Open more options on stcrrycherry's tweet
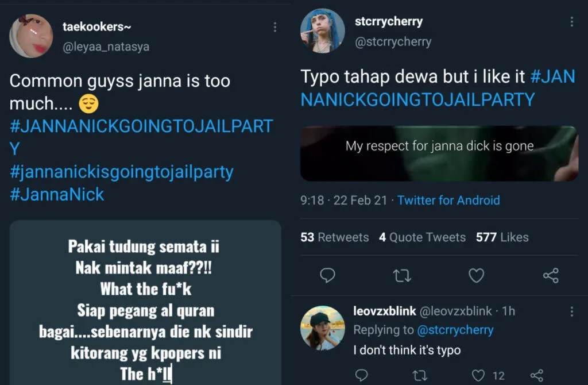The image size is (588, 385). [x=571, y=22]
